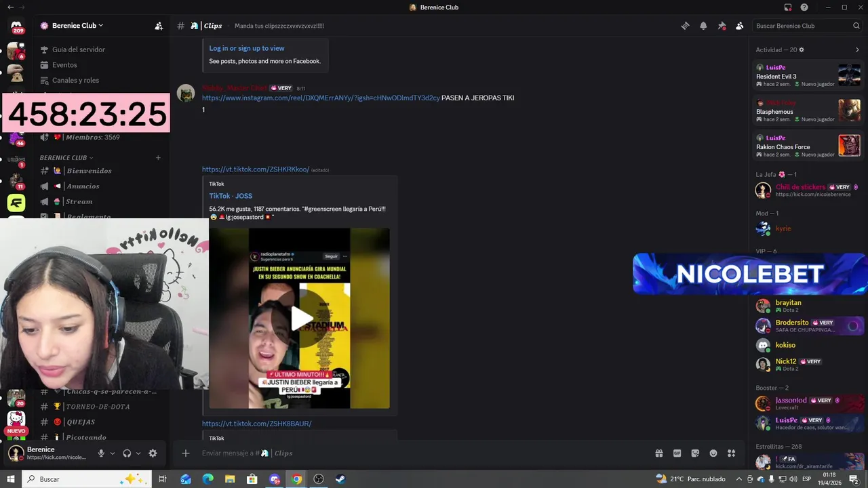868x488 pixels.
Task: Open Windows notification center
Action: (x=854, y=479)
